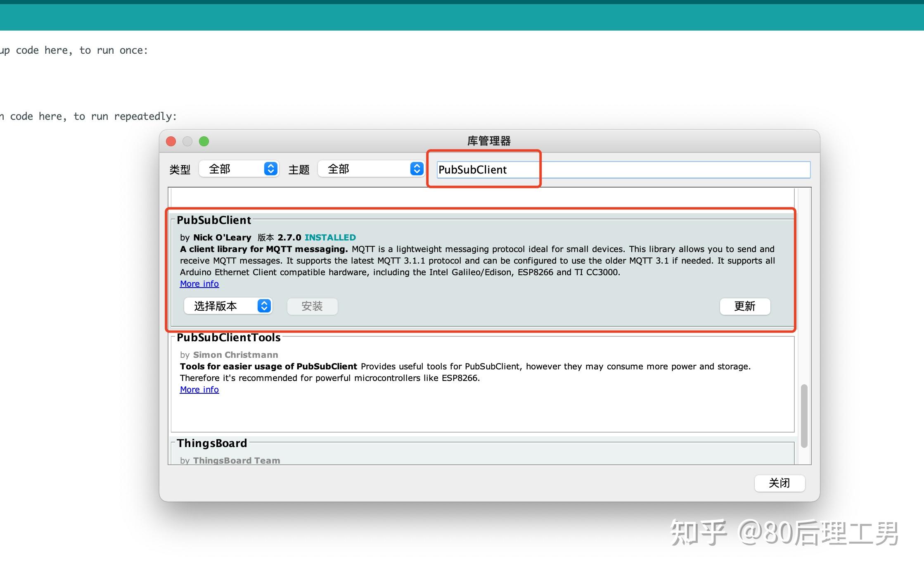Viewport: 924px width, 571px height.
Task: Open More info link for PubSubClientTools
Action: pyautogui.click(x=199, y=390)
